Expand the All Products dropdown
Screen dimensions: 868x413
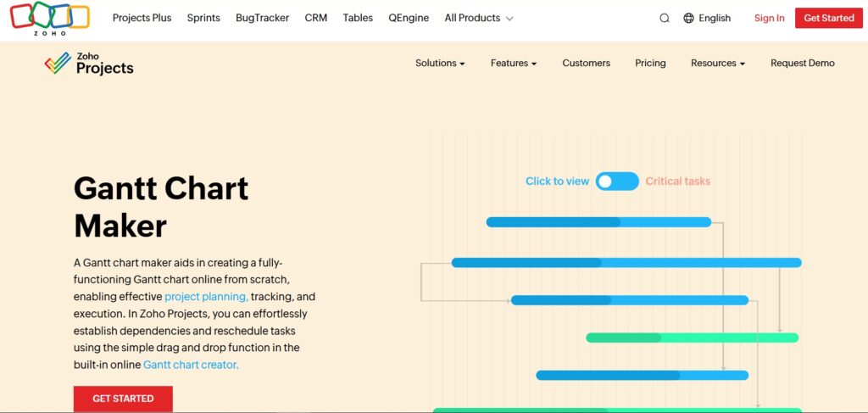click(x=479, y=19)
